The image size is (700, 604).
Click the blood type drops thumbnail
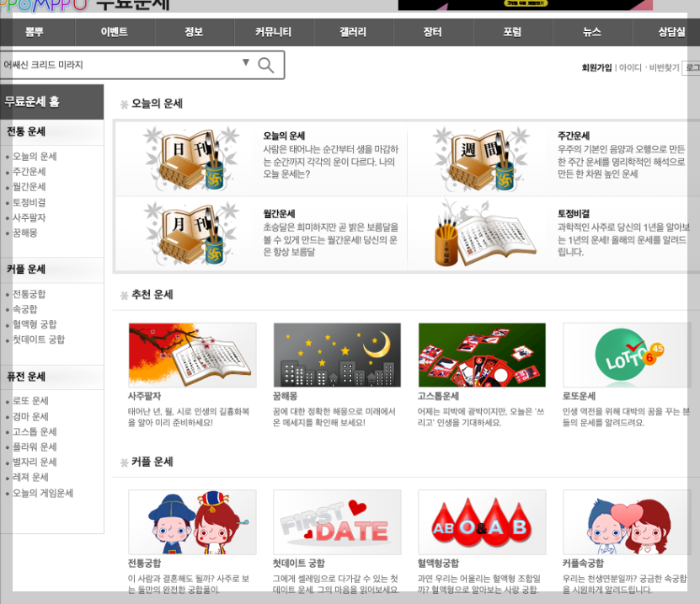point(482,521)
